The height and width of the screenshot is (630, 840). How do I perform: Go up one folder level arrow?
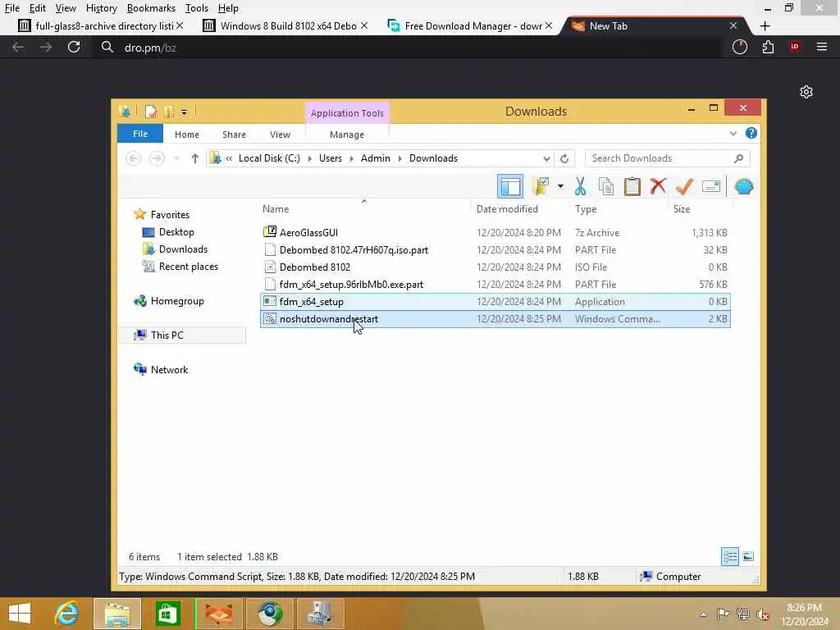[x=195, y=158]
